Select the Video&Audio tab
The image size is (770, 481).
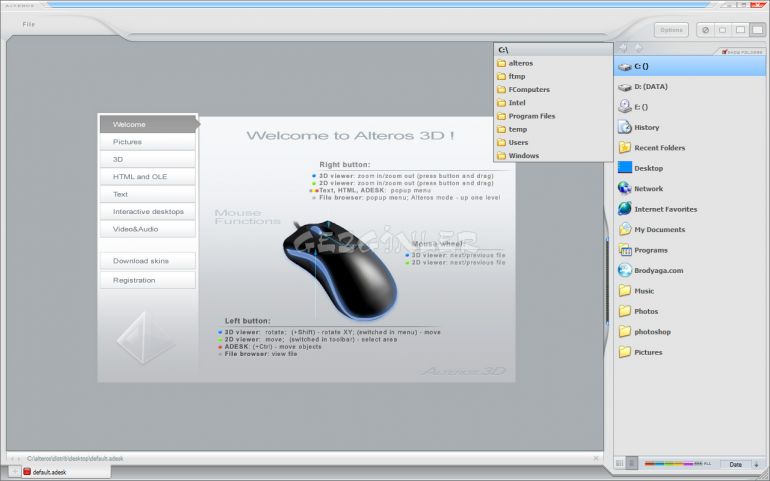pyautogui.click(x=148, y=229)
